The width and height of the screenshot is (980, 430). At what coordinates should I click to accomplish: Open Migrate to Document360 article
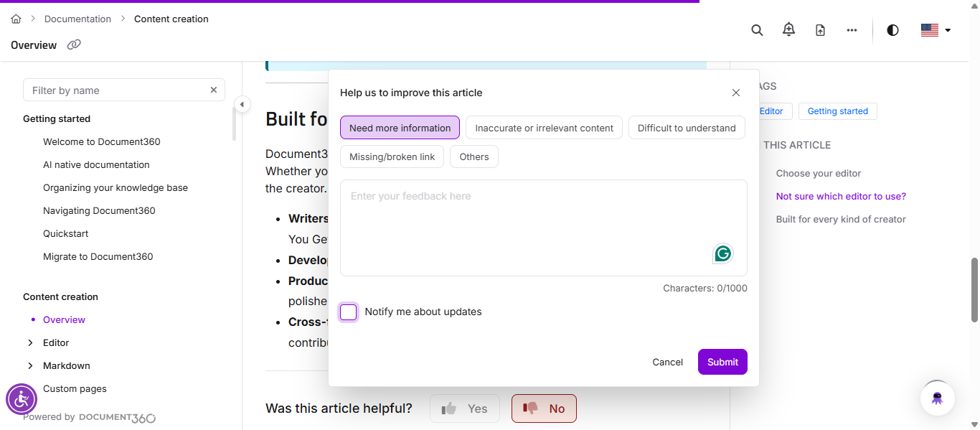coord(98,256)
